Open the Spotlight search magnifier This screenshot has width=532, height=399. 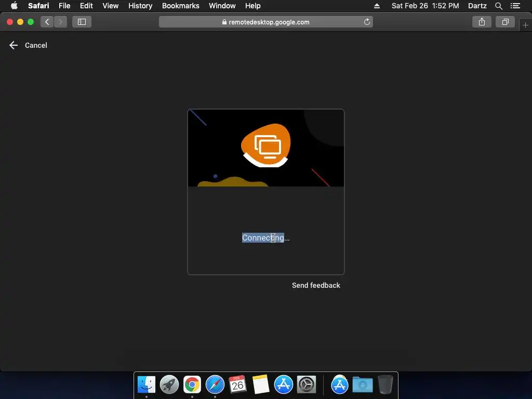click(x=499, y=6)
